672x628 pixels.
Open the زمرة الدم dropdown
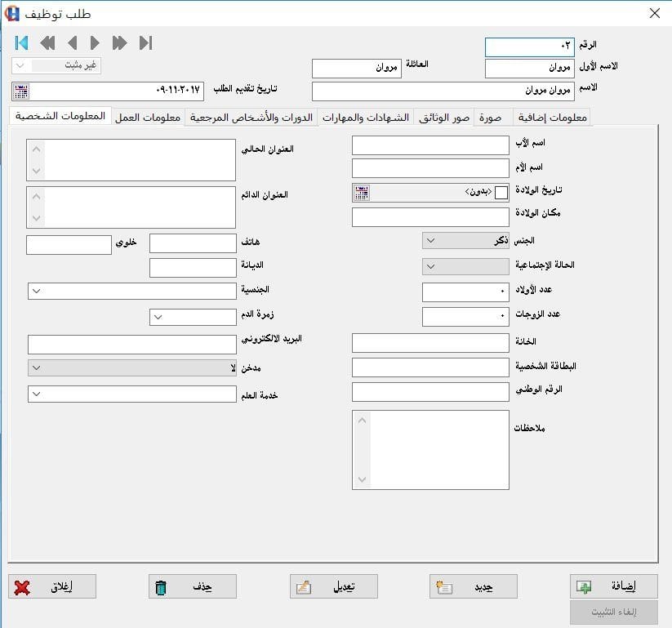point(193,317)
